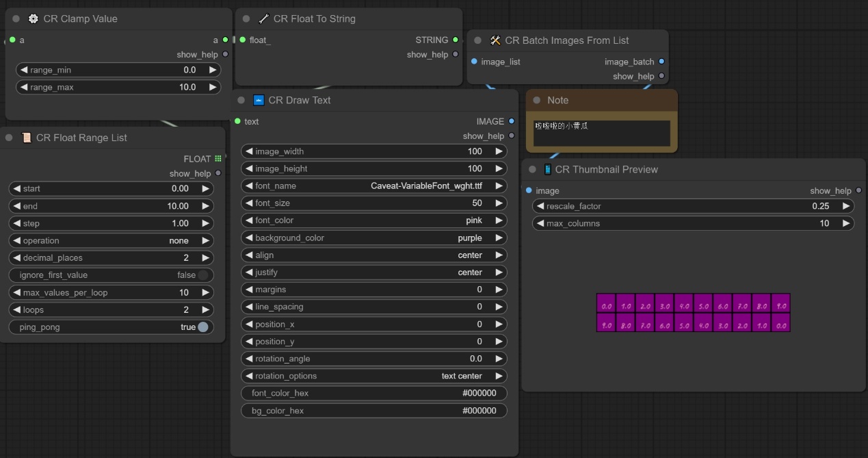Open the font_name dropdown
This screenshot has width=868, height=458.
pos(374,186)
